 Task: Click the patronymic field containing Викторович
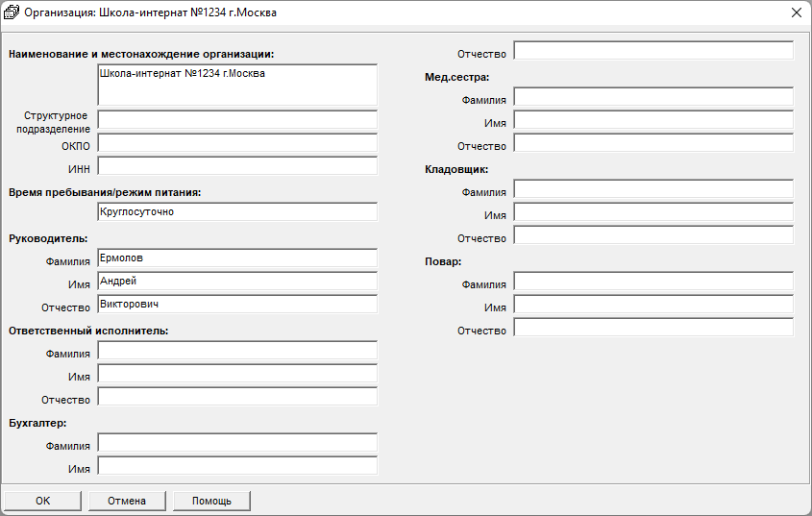pyautogui.click(x=237, y=305)
